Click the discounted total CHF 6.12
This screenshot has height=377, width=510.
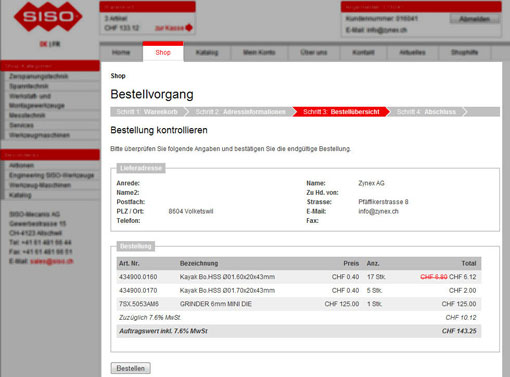[x=463, y=277]
